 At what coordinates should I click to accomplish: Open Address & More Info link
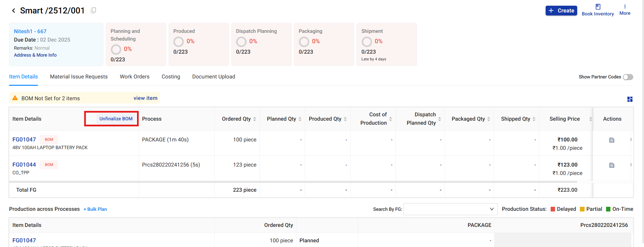pos(35,55)
